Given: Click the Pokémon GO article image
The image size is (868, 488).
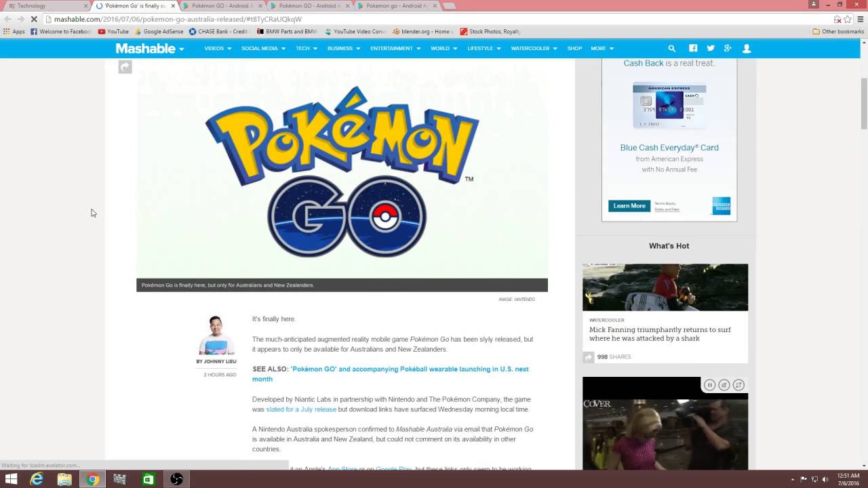Looking at the screenshot, I should [x=342, y=169].
